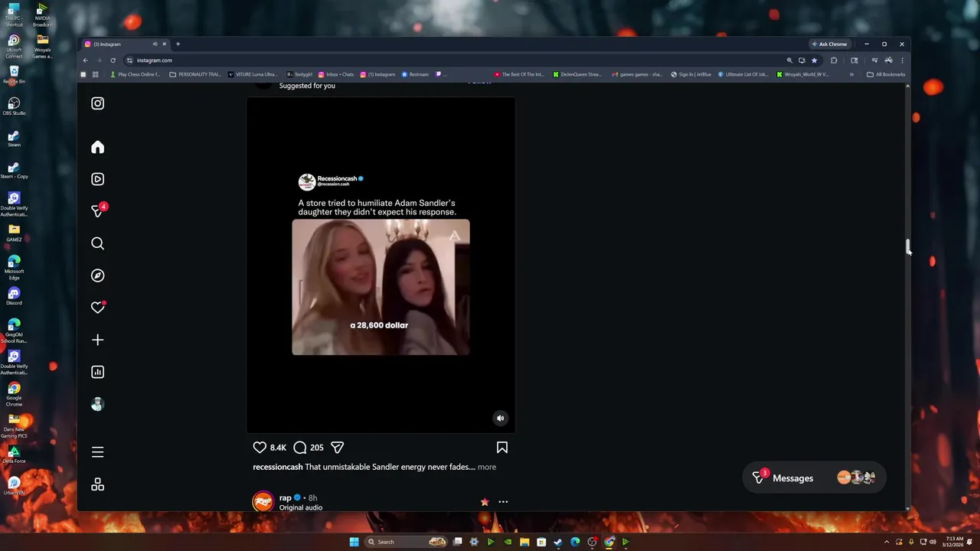980x551 pixels.
Task: Click Ask Chrome button in title bar
Action: click(829, 44)
